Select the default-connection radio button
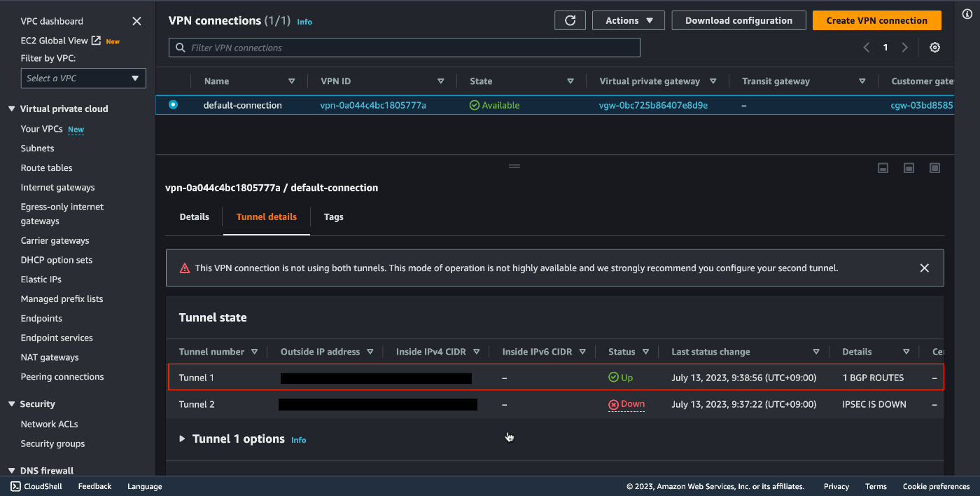 pyautogui.click(x=173, y=105)
